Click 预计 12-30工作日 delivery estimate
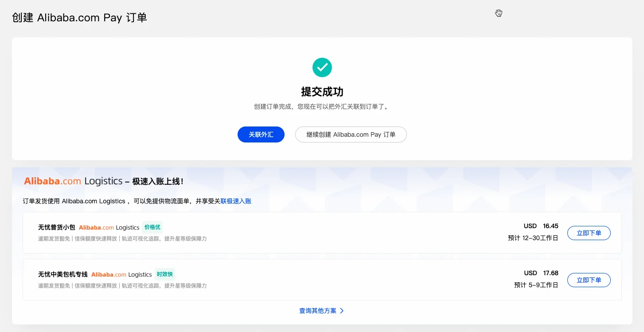The image size is (644, 332). (533, 238)
